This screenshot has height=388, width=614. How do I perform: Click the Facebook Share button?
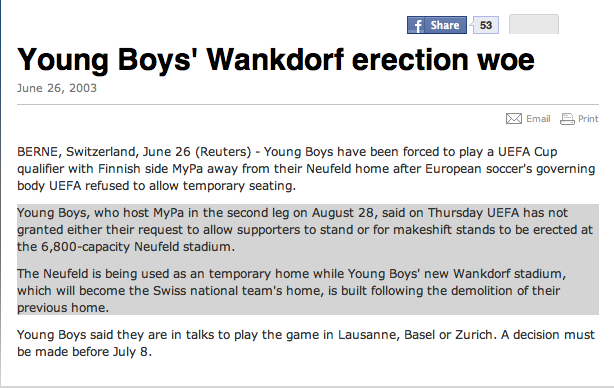pos(437,25)
